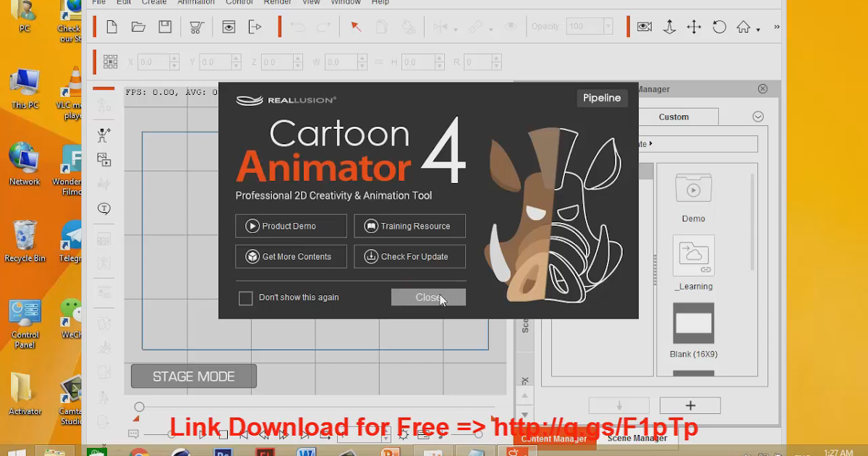Close the Cartoon Animator welcome dialog

(428, 297)
